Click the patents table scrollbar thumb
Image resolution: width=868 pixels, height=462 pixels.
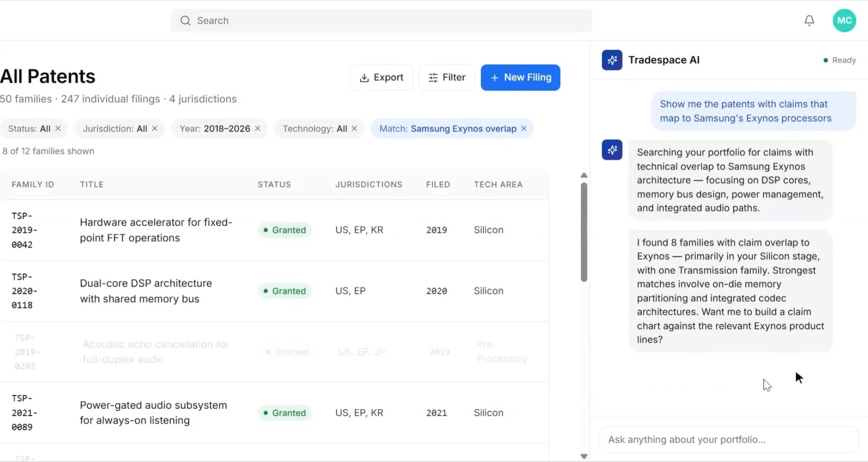(584, 232)
